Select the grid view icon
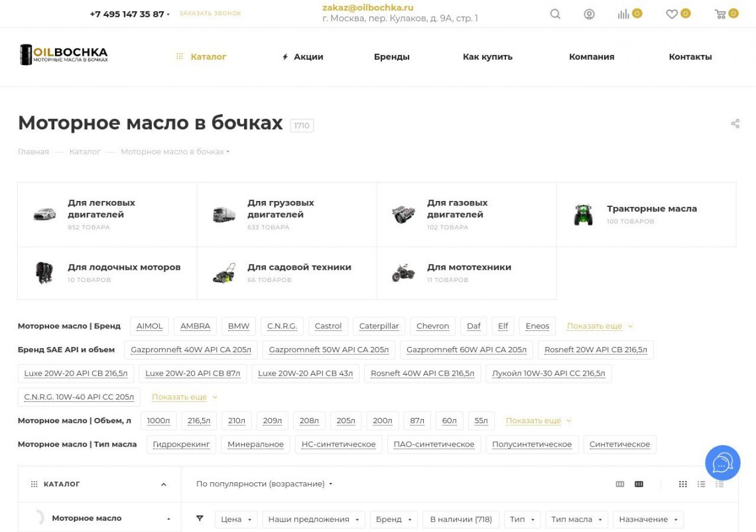The height and width of the screenshot is (532, 756). tap(682, 484)
